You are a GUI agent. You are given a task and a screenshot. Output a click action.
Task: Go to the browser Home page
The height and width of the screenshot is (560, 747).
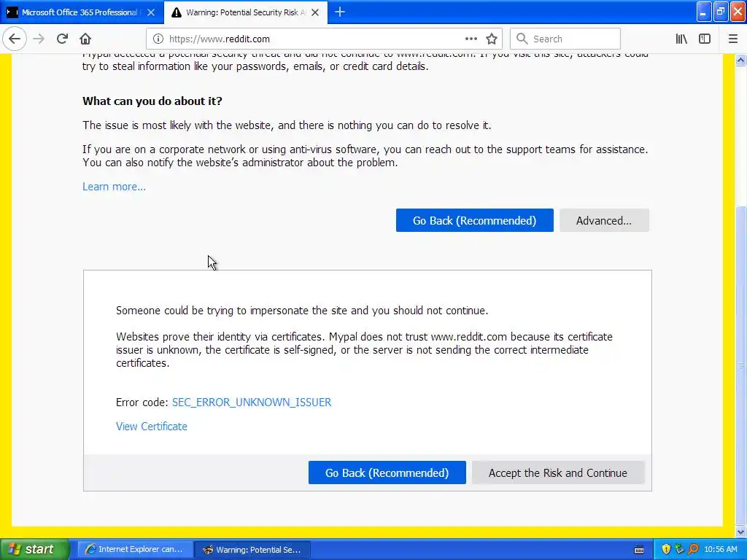pos(85,39)
